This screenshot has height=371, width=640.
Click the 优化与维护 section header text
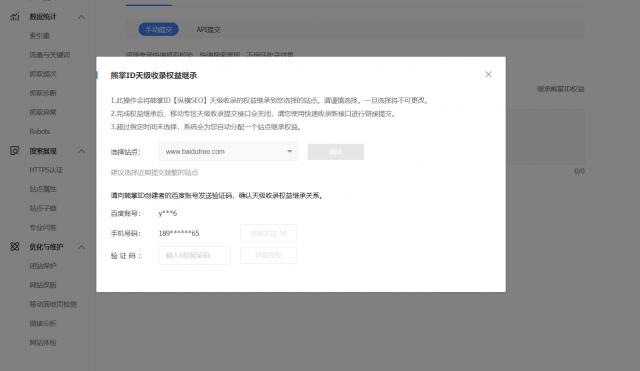point(46,247)
